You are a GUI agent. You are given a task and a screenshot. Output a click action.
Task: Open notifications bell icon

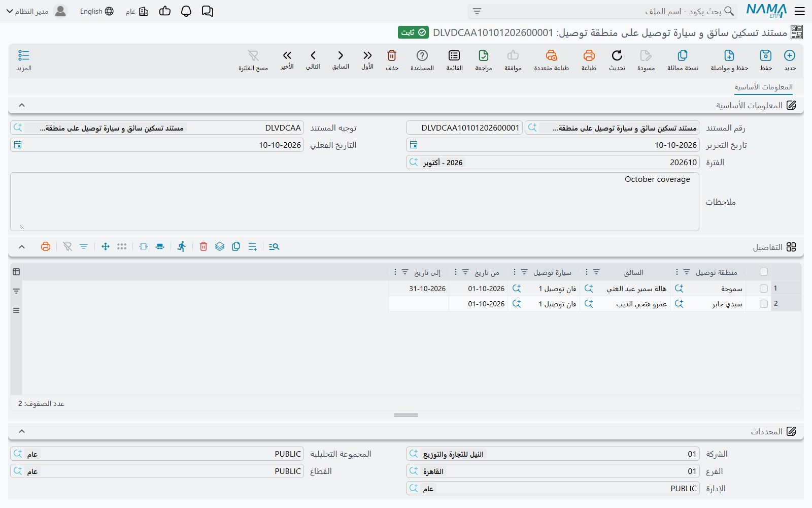[x=186, y=11]
